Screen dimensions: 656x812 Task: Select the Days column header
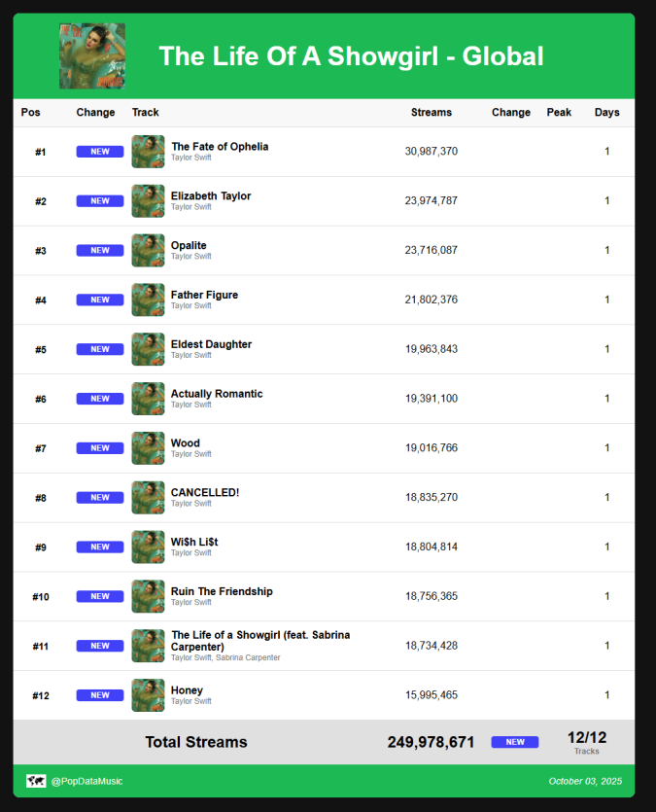pyautogui.click(x=607, y=113)
